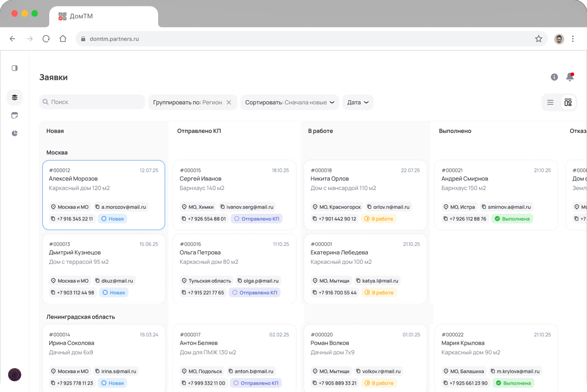
Task: Focus the Поиск search field
Action: tap(92, 102)
